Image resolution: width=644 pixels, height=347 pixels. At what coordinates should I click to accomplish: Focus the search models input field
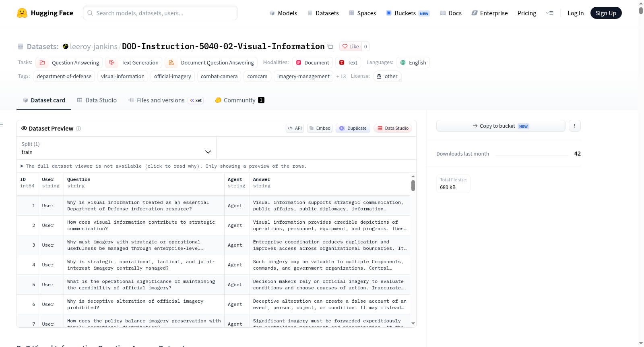coord(160,13)
